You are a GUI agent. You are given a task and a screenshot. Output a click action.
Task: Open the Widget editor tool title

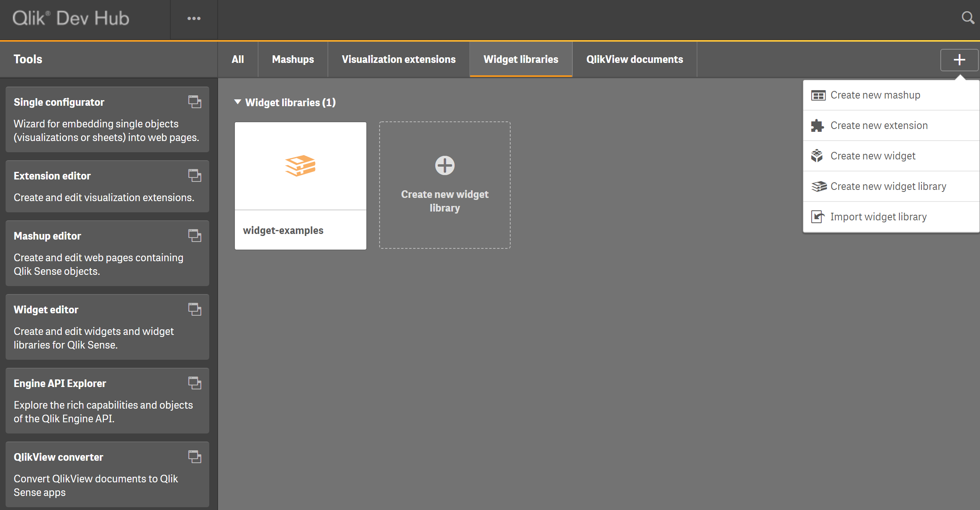point(46,310)
